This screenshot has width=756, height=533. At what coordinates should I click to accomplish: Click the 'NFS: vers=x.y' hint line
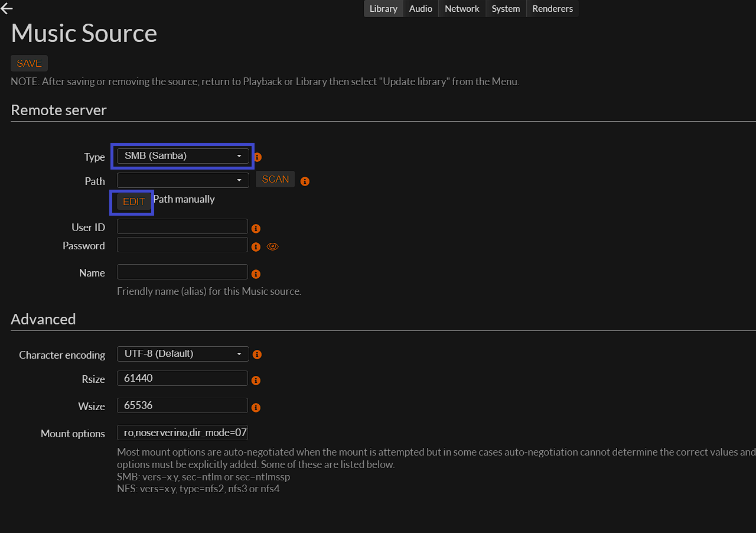pyautogui.click(x=198, y=489)
